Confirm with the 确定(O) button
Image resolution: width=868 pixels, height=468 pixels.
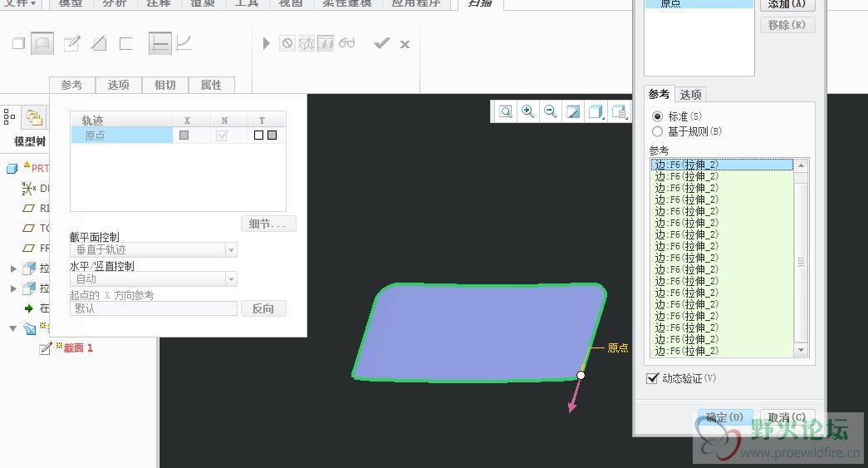724,417
